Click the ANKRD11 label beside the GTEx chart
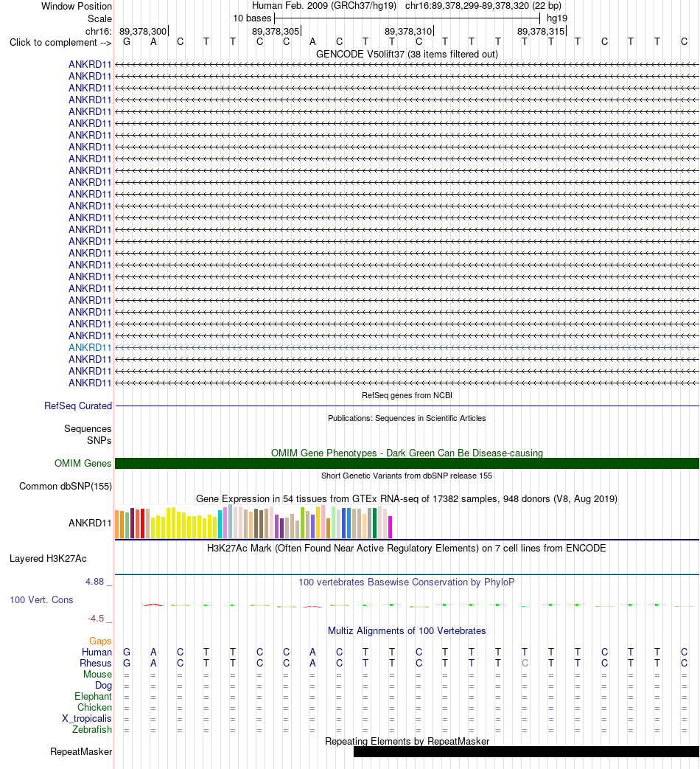 (x=90, y=523)
